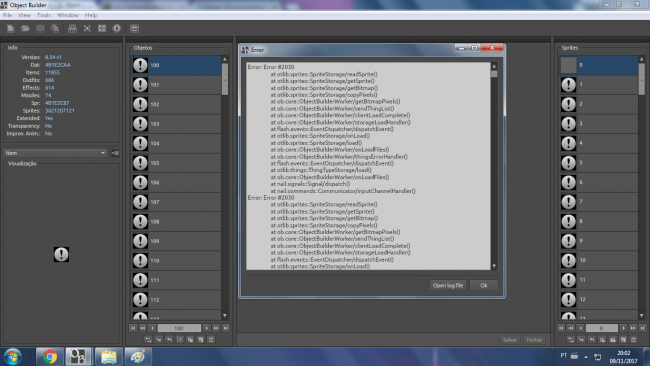Click the Replace sprite icon under Sprites list
This screenshot has height=366, width=650.
571,339
